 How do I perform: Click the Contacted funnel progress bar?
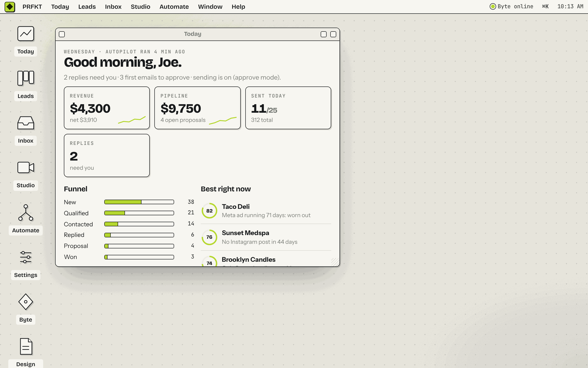(x=139, y=224)
